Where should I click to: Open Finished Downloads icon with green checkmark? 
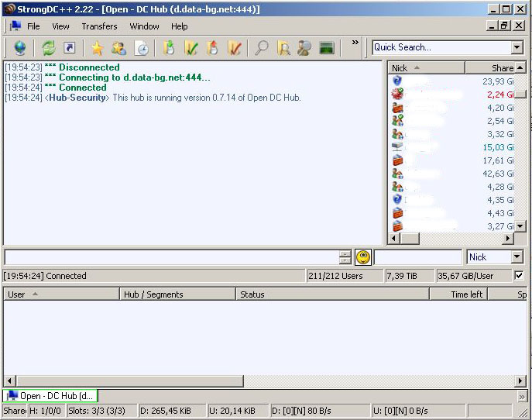tap(190, 47)
